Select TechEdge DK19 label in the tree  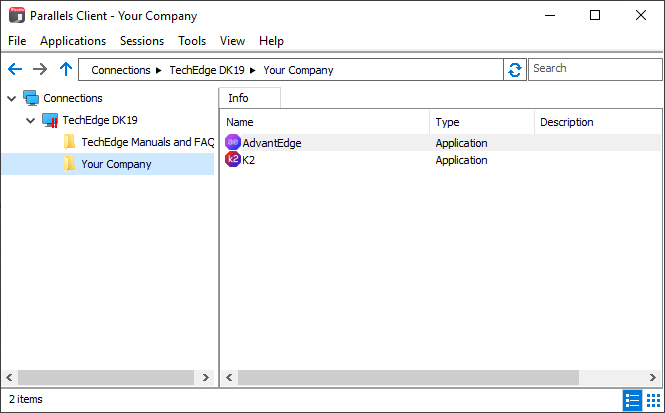[x=100, y=120]
